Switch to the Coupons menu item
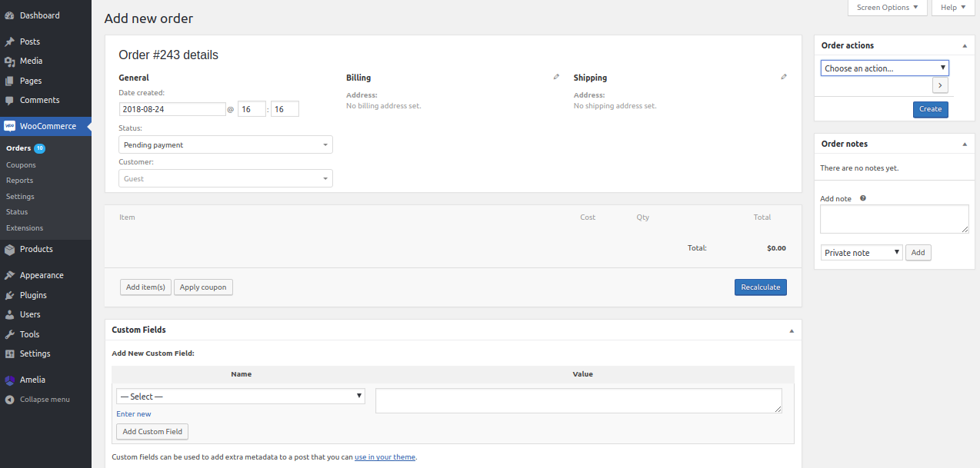Image resolution: width=980 pixels, height=468 pixels. point(21,164)
